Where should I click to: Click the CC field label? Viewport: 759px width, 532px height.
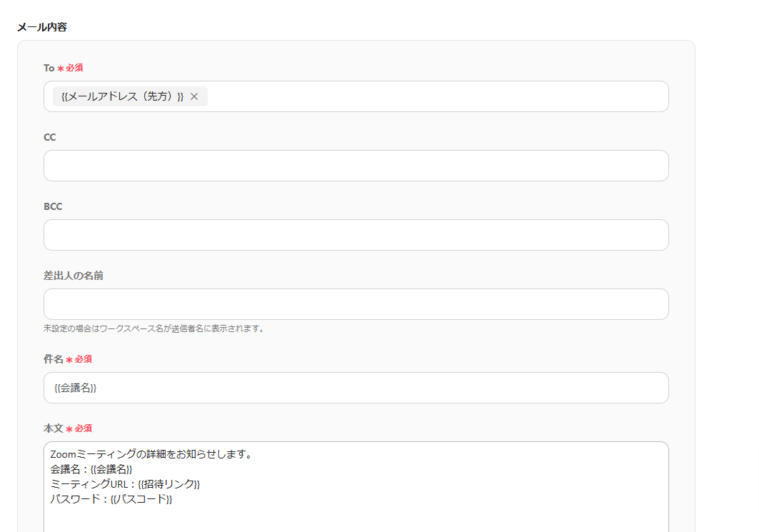pyautogui.click(x=50, y=137)
